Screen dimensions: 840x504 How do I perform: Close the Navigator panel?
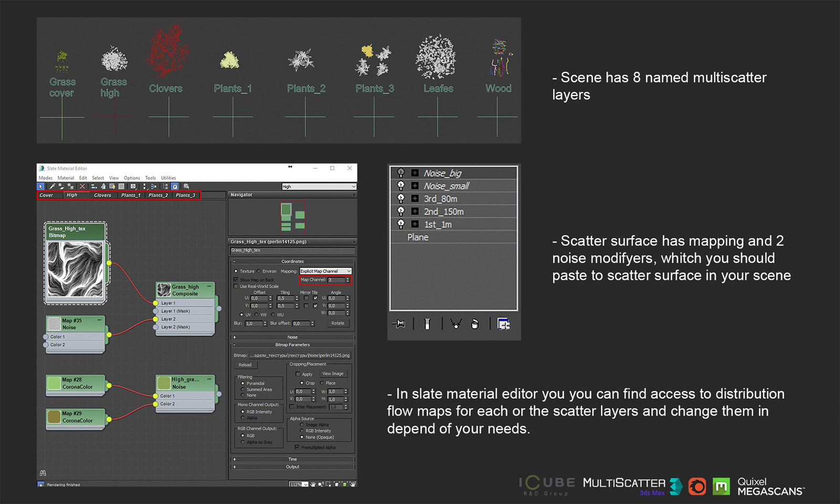pyautogui.click(x=354, y=195)
